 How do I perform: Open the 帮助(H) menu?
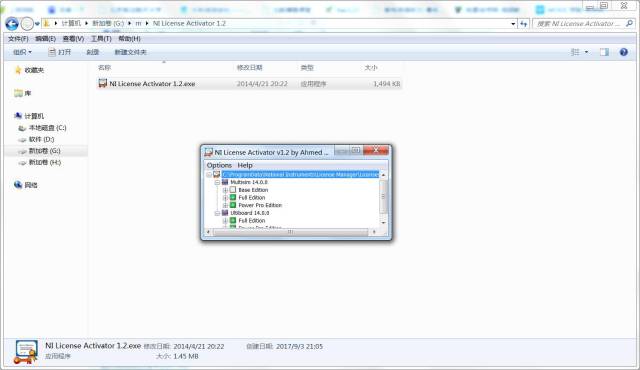pos(129,38)
